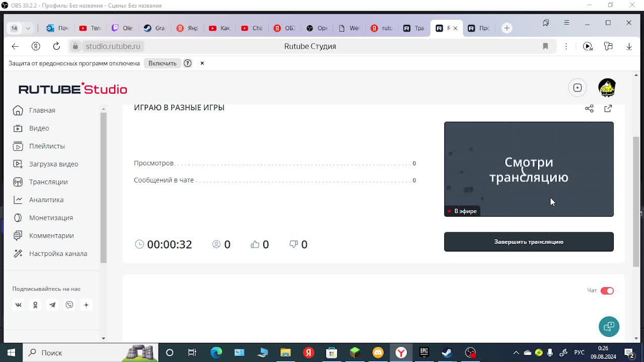This screenshot has width=644, height=362.
Task: Open the support chat bubble button
Action: 609,327
